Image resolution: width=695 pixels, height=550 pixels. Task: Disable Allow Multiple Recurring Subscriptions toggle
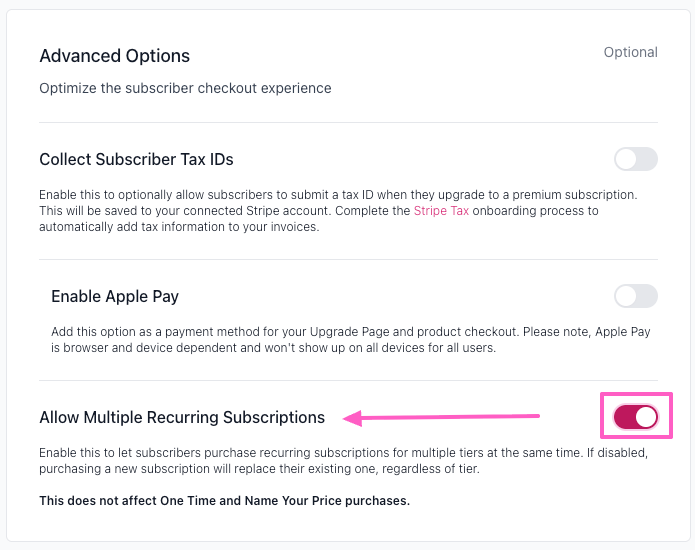(635, 417)
